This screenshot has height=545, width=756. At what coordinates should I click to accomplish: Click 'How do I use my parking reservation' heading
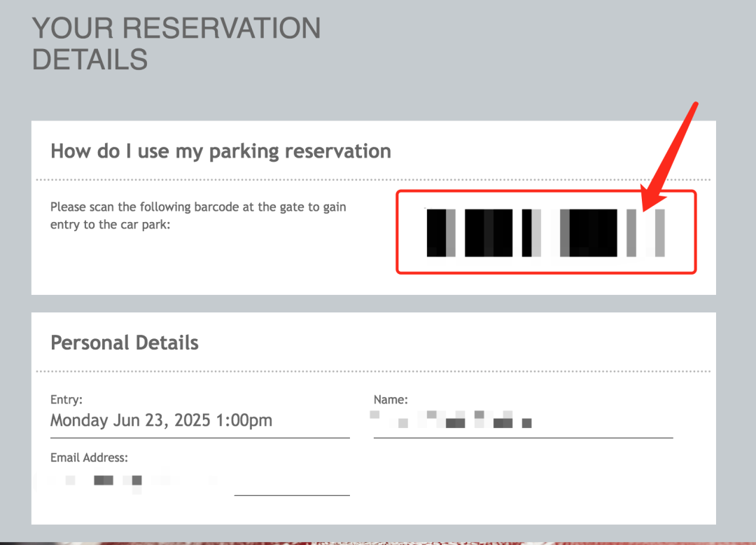point(220,151)
